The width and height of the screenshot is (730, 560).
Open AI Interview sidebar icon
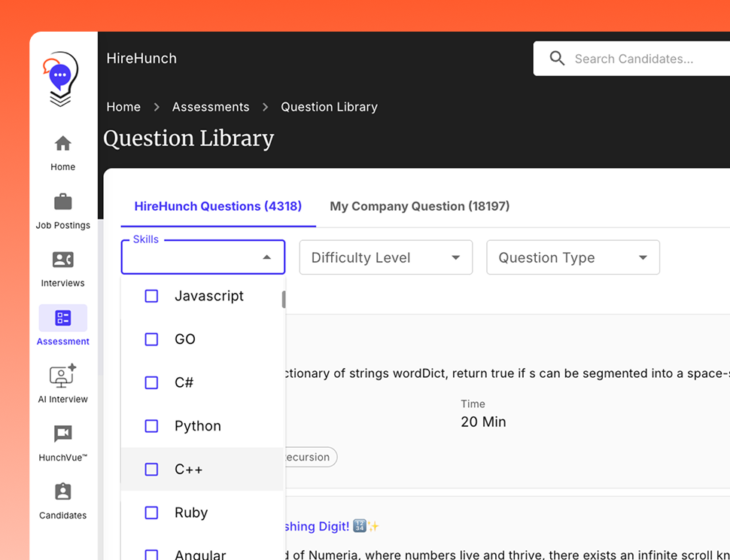click(x=63, y=376)
